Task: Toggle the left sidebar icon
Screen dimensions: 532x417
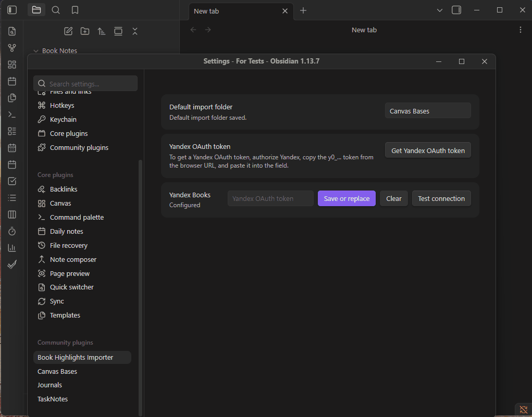Action: (12, 10)
